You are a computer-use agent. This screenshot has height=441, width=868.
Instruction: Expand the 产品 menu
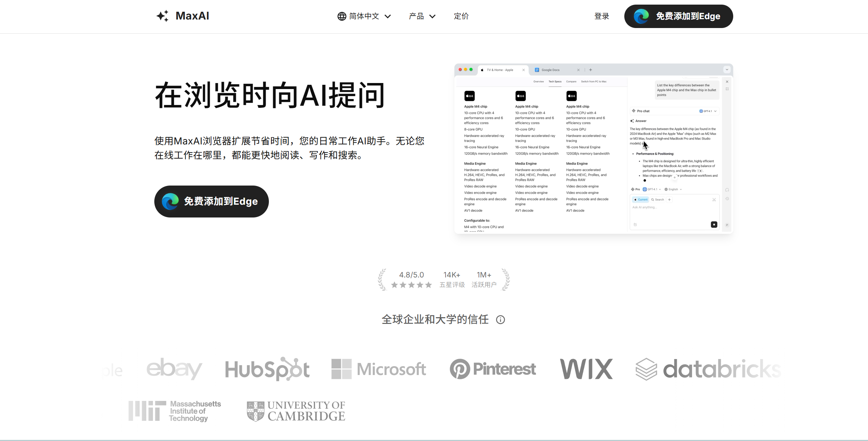[x=422, y=16]
